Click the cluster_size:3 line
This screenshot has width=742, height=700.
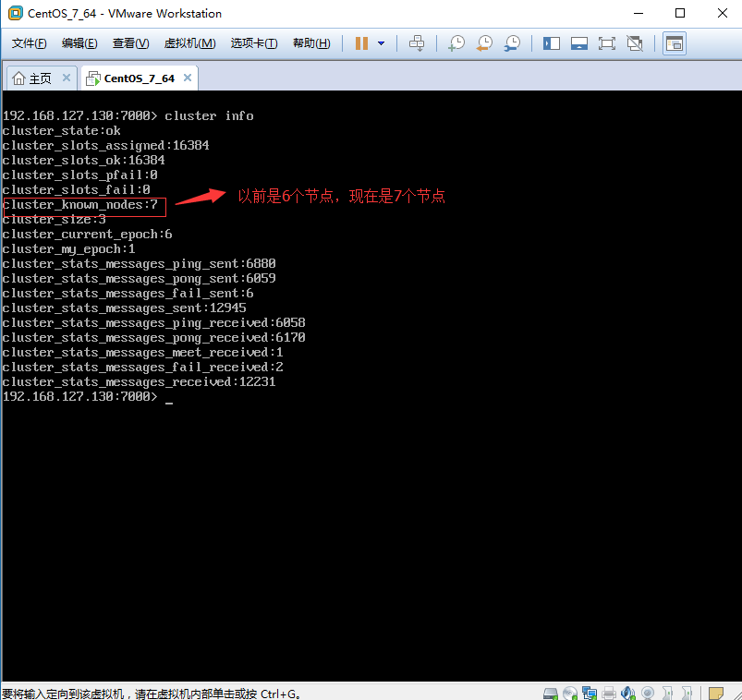point(54,220)
